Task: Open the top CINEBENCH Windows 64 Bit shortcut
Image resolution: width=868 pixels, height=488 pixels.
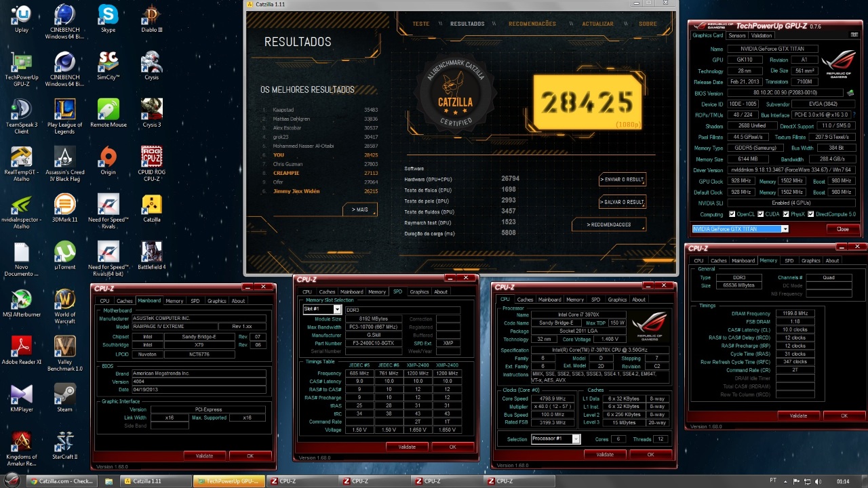Action: coord(65,22)
